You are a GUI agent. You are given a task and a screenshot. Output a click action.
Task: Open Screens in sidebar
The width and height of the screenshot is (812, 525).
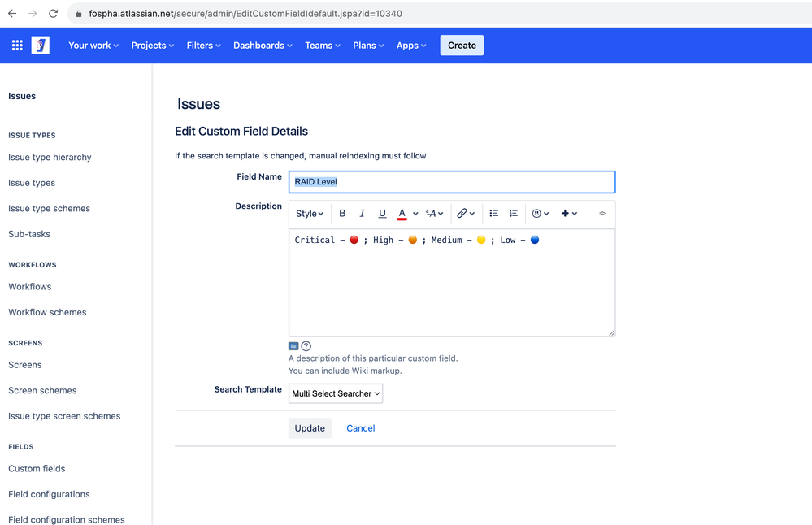pyautogui.click(x=25, y=365)
